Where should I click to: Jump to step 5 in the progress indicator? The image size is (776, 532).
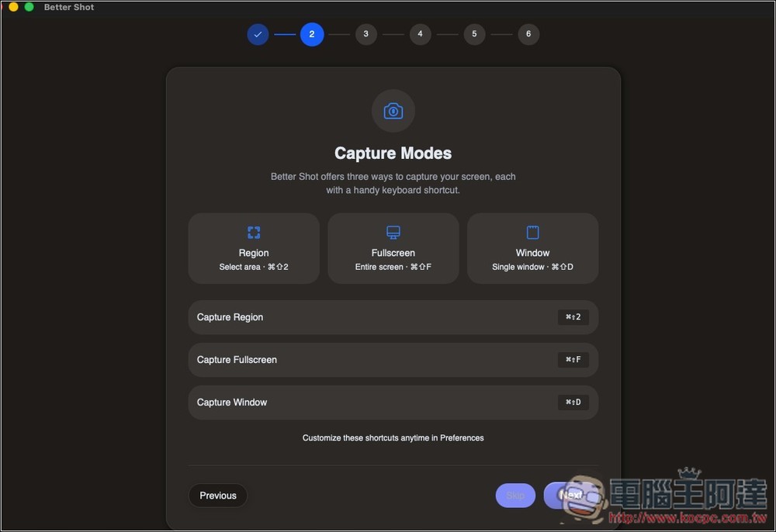[474, 34]
